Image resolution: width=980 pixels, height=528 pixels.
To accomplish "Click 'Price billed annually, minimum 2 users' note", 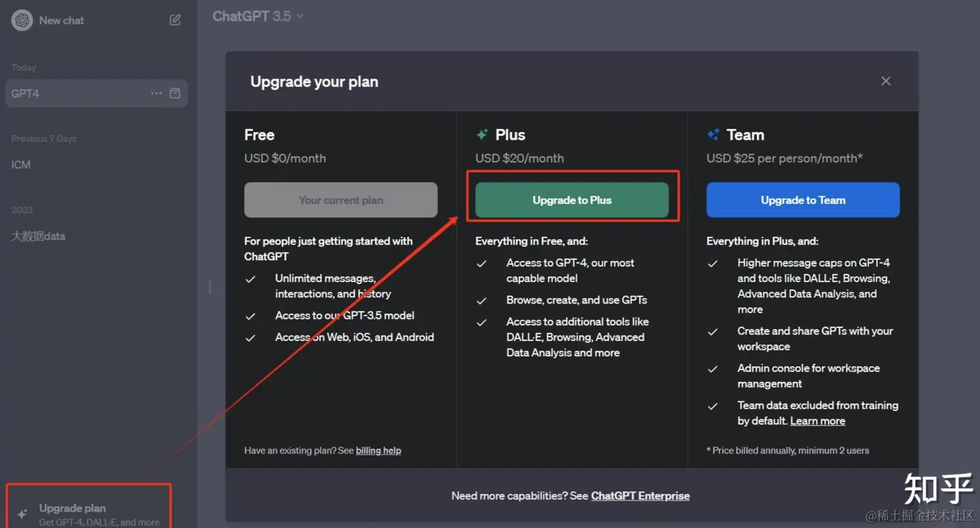I will pyautogui.click(x=788, y=450).
